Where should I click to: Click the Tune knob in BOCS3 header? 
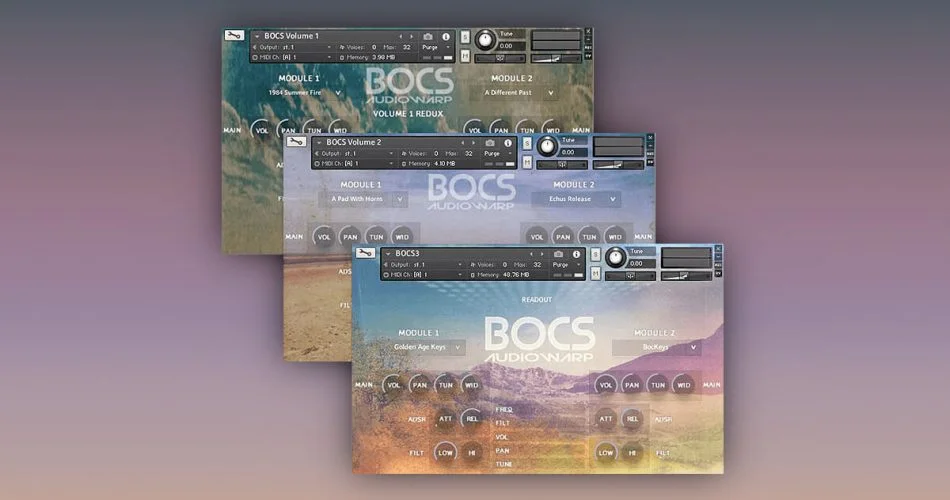[x=615, y=257]
